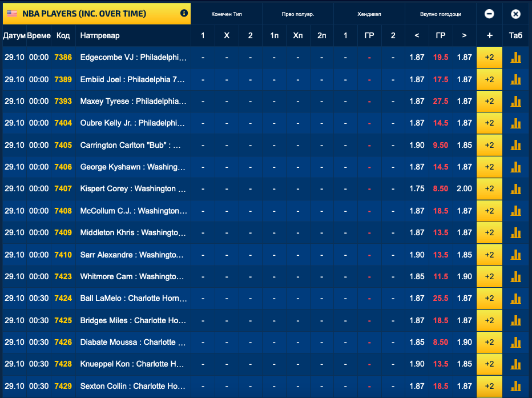Close the panel with the X circle icon

[x=515, y=14]
